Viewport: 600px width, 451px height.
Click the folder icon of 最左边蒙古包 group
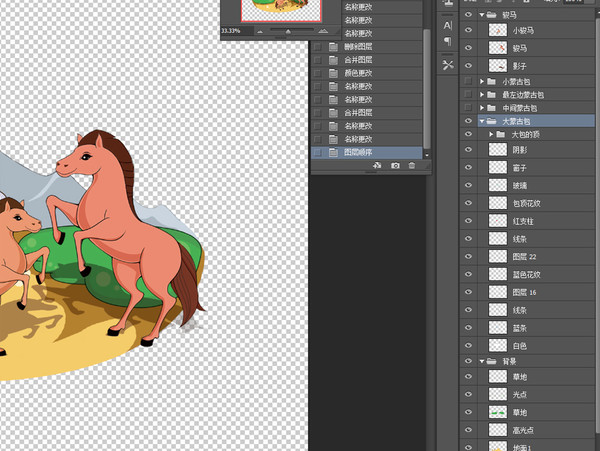pos(491,95)
